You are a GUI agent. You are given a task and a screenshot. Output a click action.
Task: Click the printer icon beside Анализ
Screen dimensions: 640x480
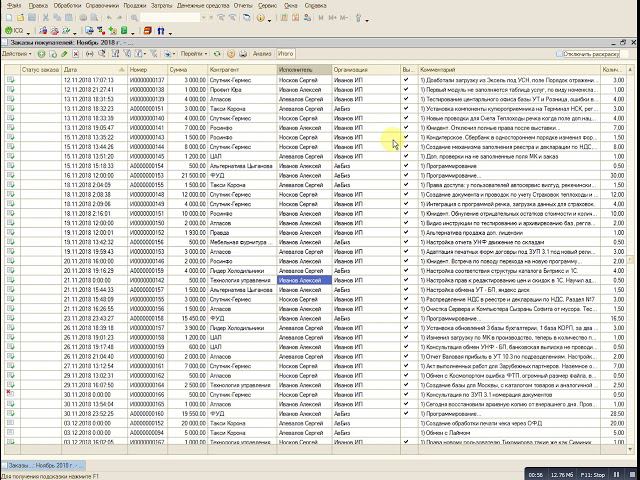243,54
